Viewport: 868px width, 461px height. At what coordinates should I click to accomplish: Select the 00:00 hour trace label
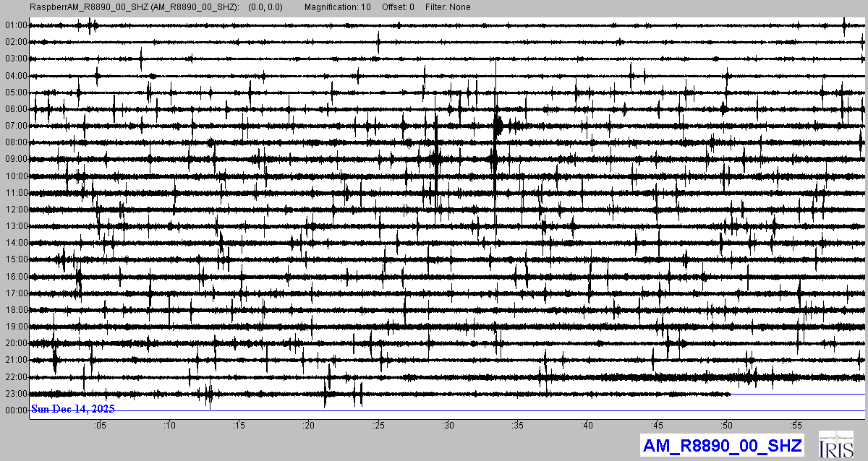(15, 410)
